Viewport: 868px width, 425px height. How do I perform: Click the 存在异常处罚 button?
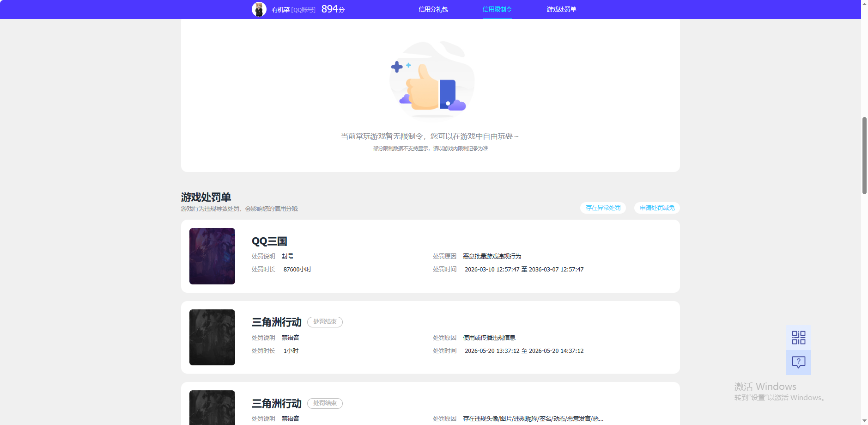[603, 208]
